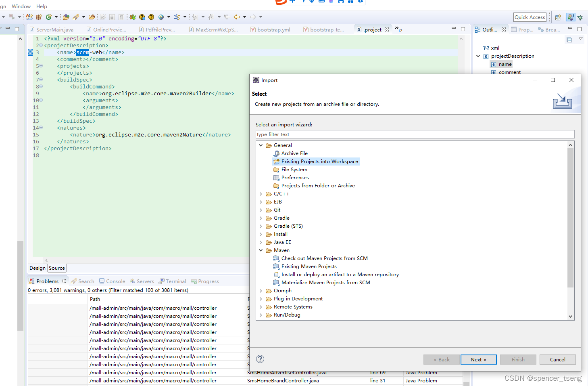Click the help icon in the Import dialog

[260, 359]
